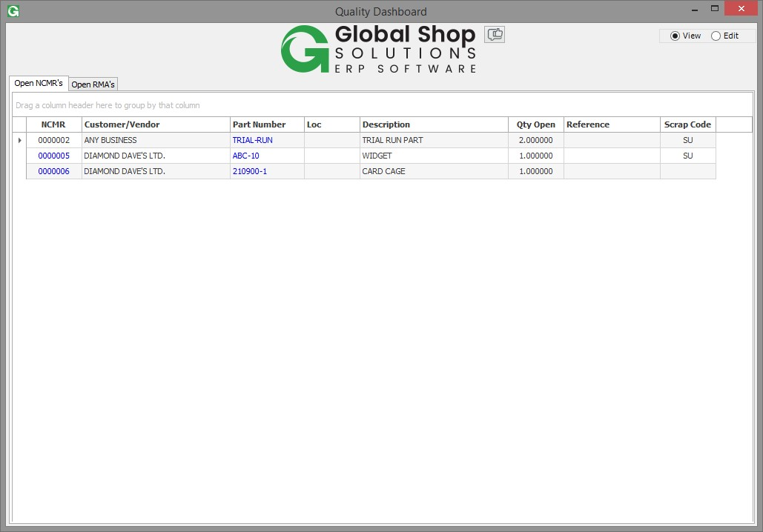Click the thumbs-up feedback icon

coord(495,35)
